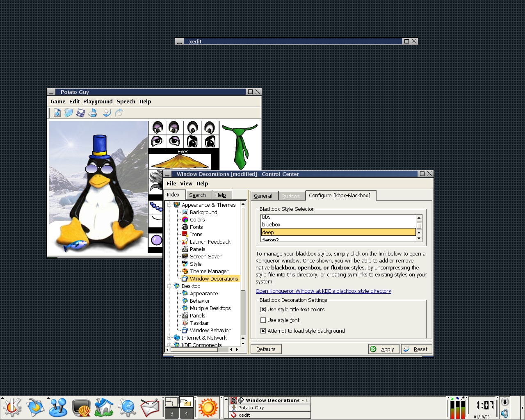Pick the green tie in Potato Guy
This screenshot has width=525, height=420.
pos(241,147)
